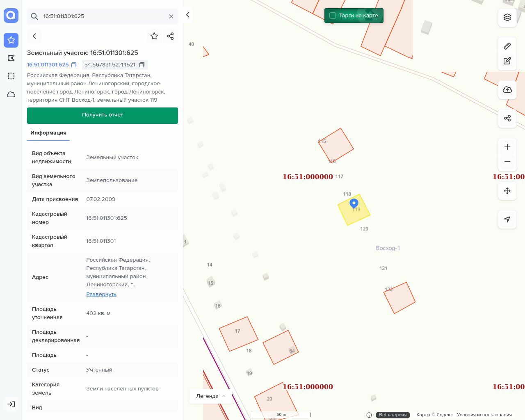Open the map layers panel
This screenshot has width=525, height=420.
tap(507, 17)
